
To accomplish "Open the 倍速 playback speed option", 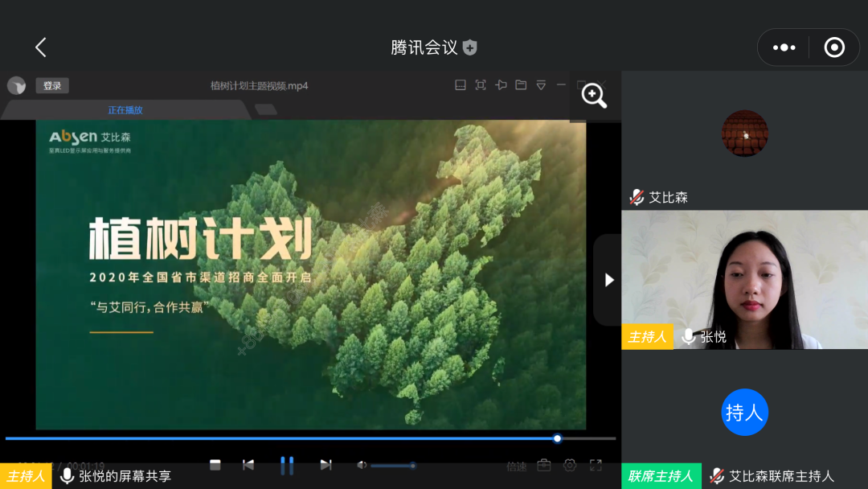I will [x=517, y=466].
